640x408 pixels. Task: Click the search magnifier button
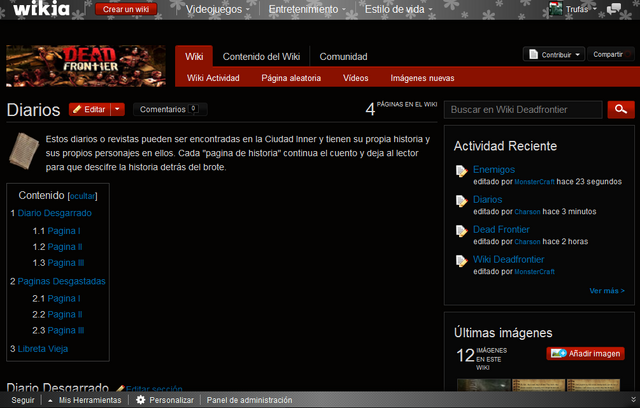coord(621,109)
